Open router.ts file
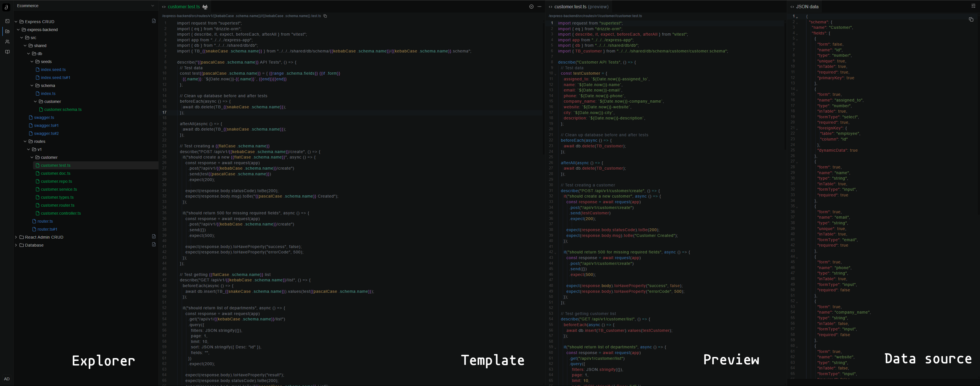 45,222
